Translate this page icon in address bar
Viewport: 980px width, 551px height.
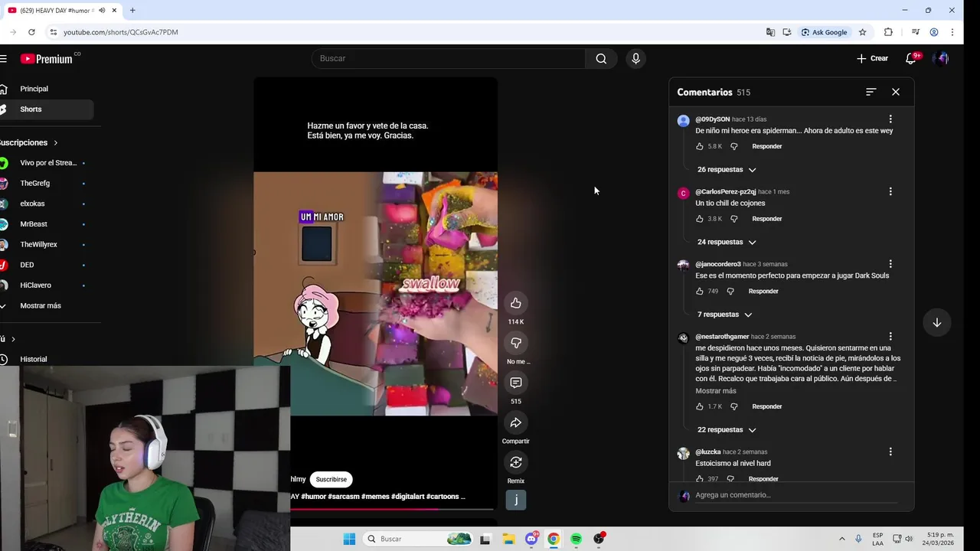[770, 32]
